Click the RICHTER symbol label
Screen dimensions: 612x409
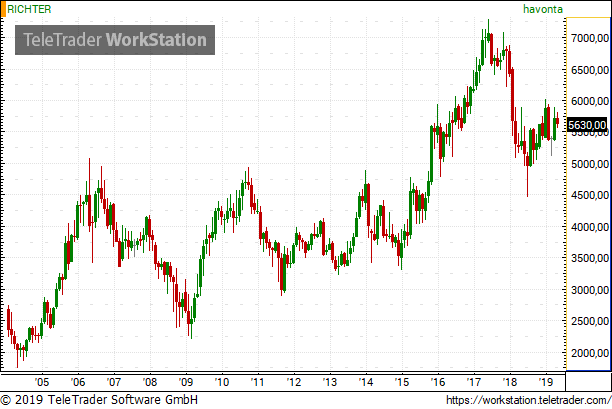[29, 9]
